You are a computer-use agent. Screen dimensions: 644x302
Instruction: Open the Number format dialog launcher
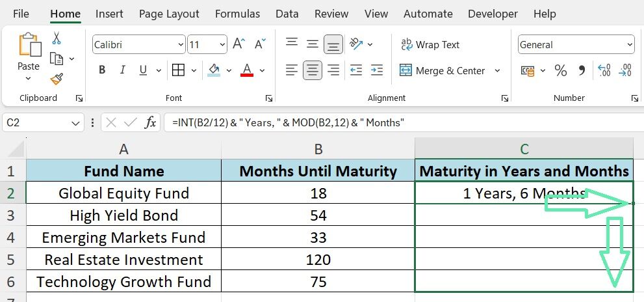tap(635, 98)
